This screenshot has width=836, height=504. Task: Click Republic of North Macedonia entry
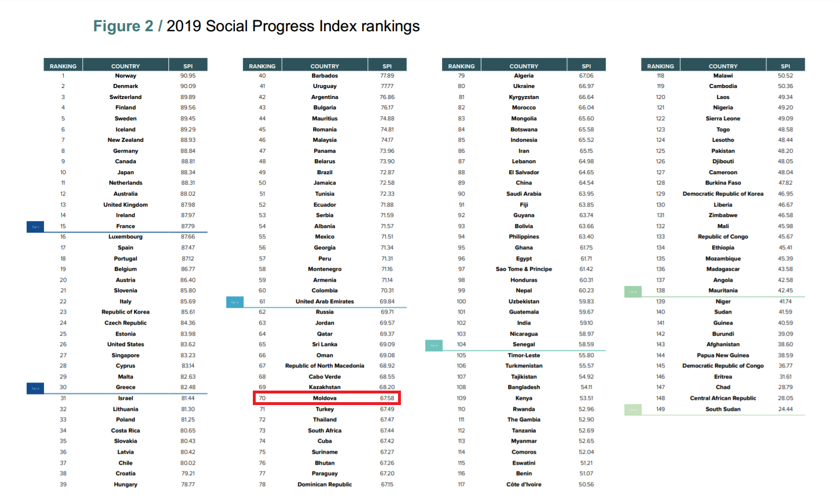(x=325, y=366)
